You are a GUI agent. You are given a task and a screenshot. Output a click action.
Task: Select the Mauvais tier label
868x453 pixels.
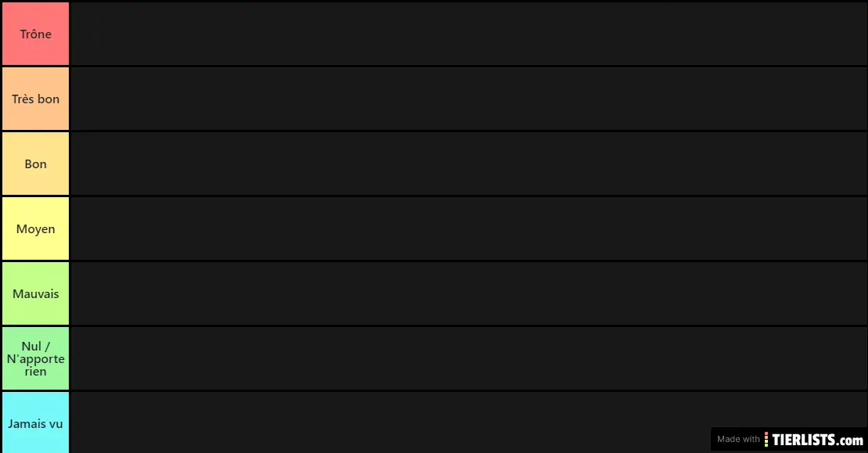tap(36, 293)
